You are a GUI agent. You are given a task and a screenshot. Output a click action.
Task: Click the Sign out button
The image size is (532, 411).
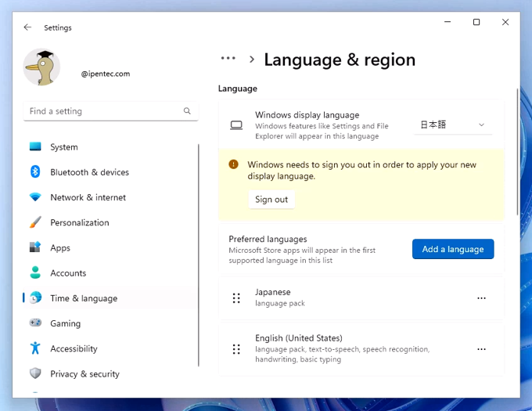pyautogui.click(x=271, y=199)
